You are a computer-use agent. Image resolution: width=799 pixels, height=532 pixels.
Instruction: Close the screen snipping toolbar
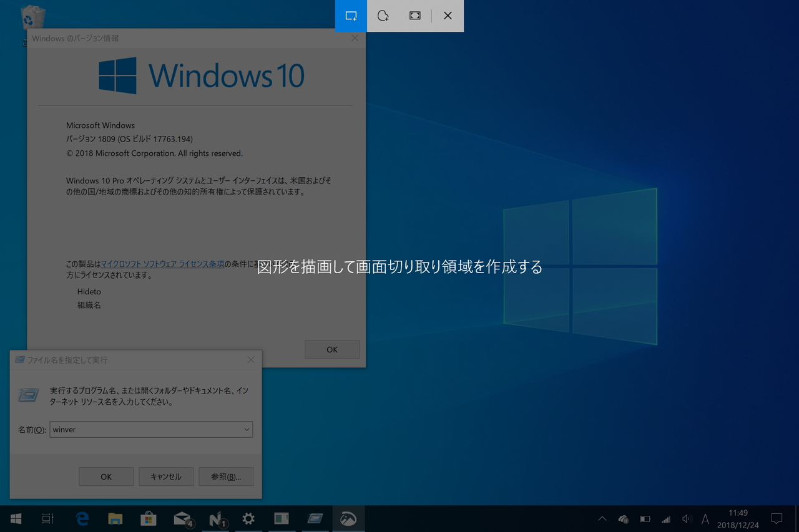point(448,16)
